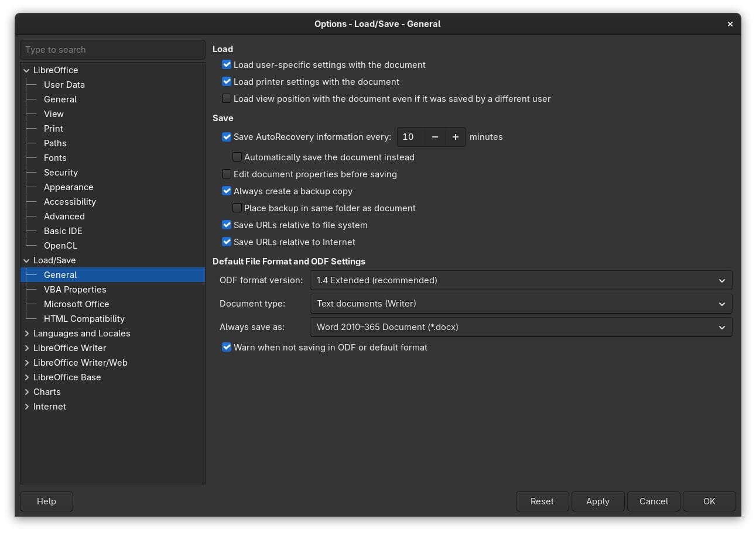Select Microsoft Office under Load/Save
The image size is (756, 533).
[x=76, y=304]
